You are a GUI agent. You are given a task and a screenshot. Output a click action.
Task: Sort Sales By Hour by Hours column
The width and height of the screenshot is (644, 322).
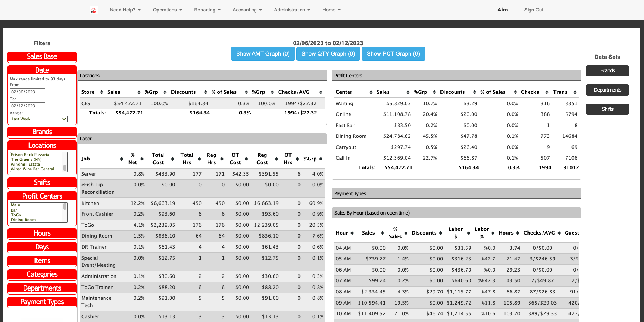[509, 233]
